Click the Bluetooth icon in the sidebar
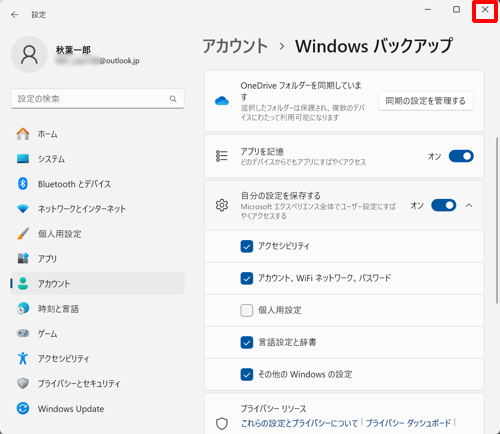 (x=23, y=184)
